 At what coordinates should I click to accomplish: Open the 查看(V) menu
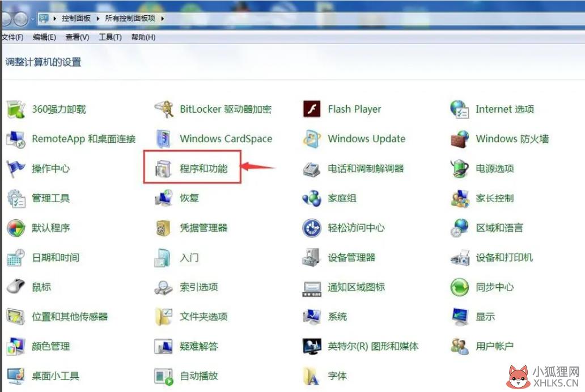[x=77, y=37]
